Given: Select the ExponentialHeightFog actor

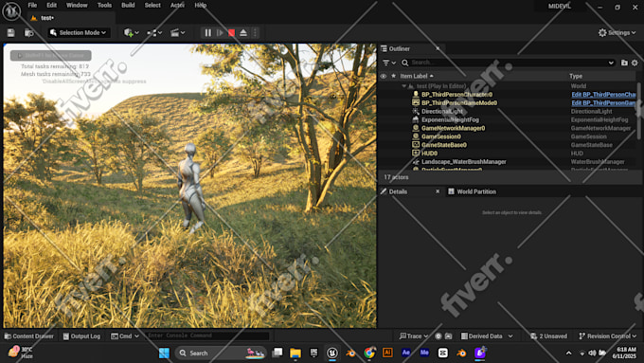Looking at the screenshot, I should pyautogui.click(x=450, y=119).
